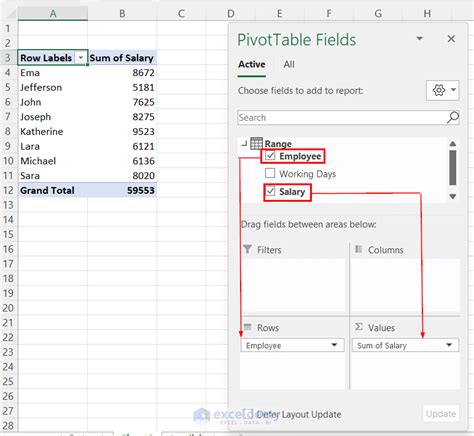Click the Values sigma icon
Image resolution: width=474 pixels, height=436 pixels.
pos(359,327)
